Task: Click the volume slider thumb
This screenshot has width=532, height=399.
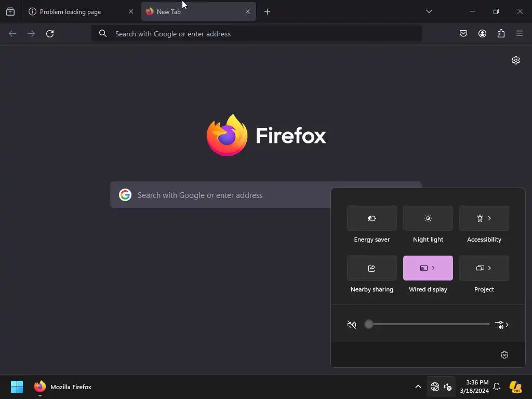Action: [369, 324]
